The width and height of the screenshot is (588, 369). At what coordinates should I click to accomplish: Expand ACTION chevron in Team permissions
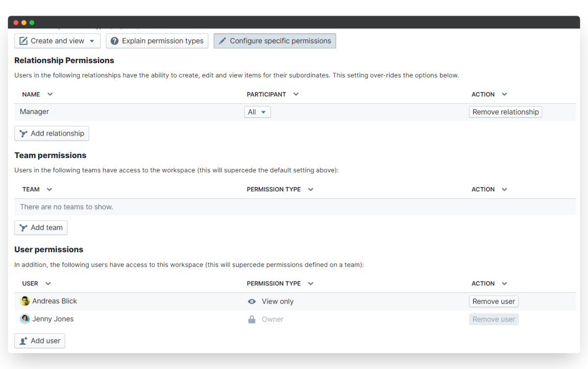[x=505, y=189]
